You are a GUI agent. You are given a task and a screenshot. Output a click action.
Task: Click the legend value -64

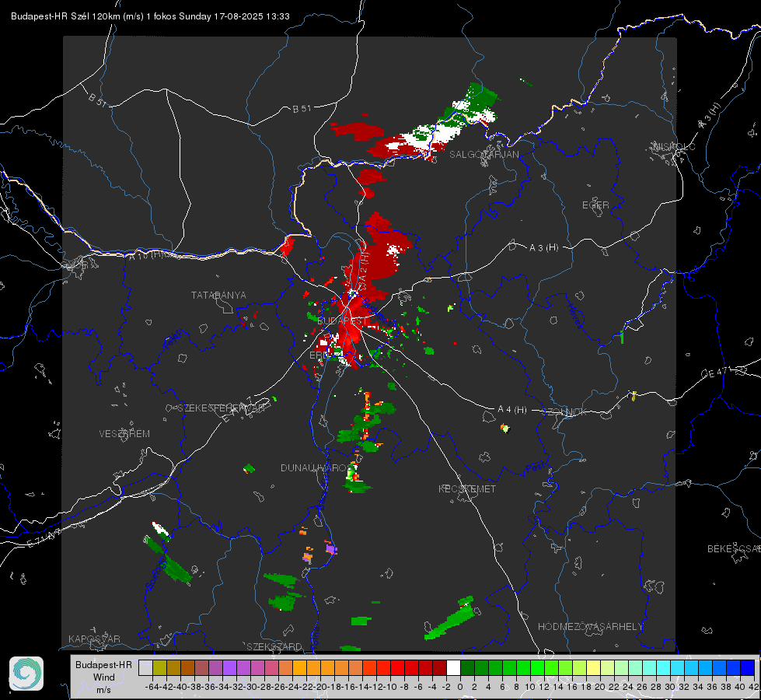pyautogui.click(x=152, y=687)
